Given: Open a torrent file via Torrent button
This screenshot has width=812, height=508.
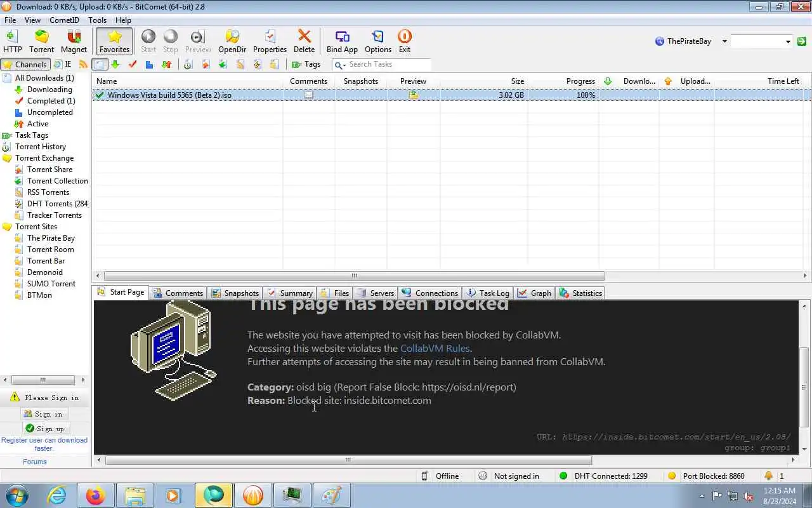Looking at the screenshot, I should click(x=41, y=41).
